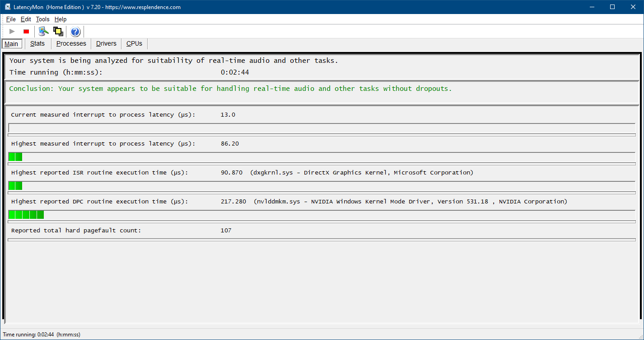Viewport: 644px width, 340px height.
Task: Click the LatencyMon app icon in title bar
Action: coord(8,7)
